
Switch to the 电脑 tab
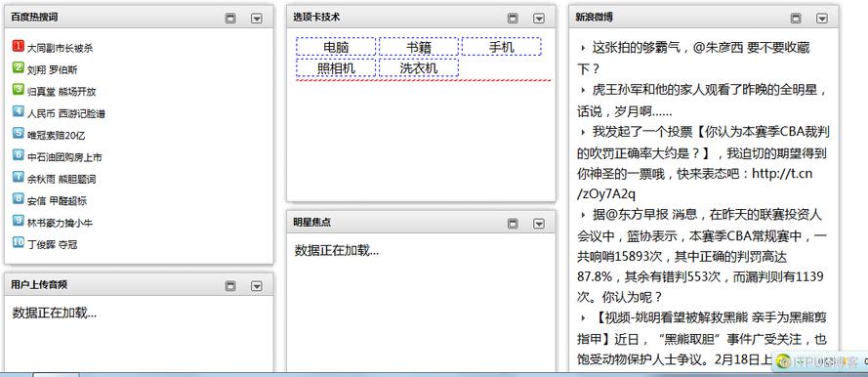[x=336, y=47]
